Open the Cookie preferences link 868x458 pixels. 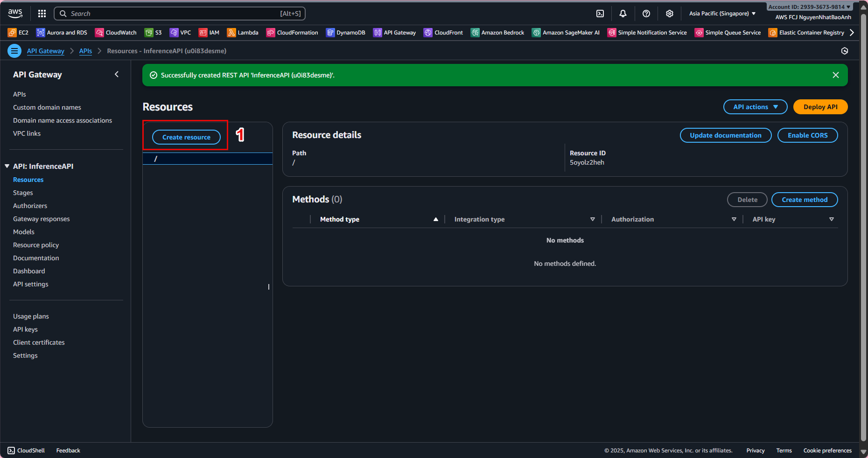[827, 451]
